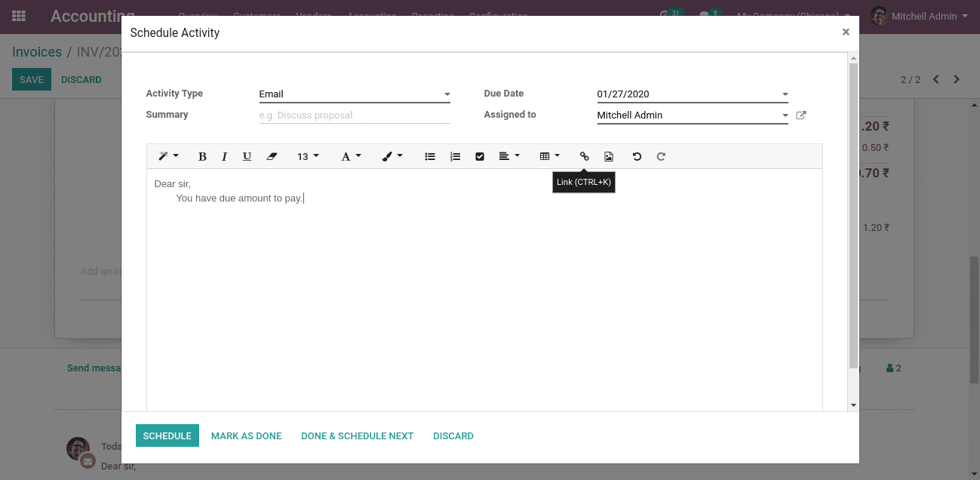Screen dimensions: 980x480
Task: Toggle bold formatting
Action: tap(202, 156)
